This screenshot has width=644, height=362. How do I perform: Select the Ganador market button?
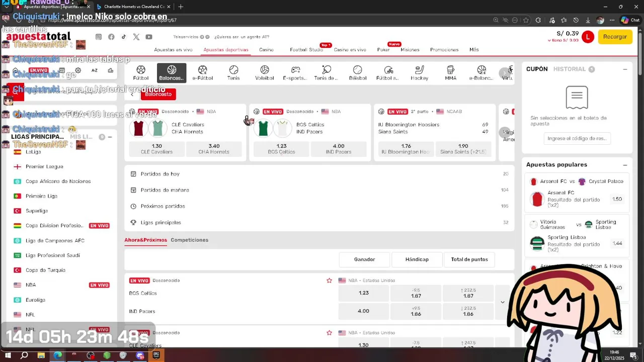(364, 259)
